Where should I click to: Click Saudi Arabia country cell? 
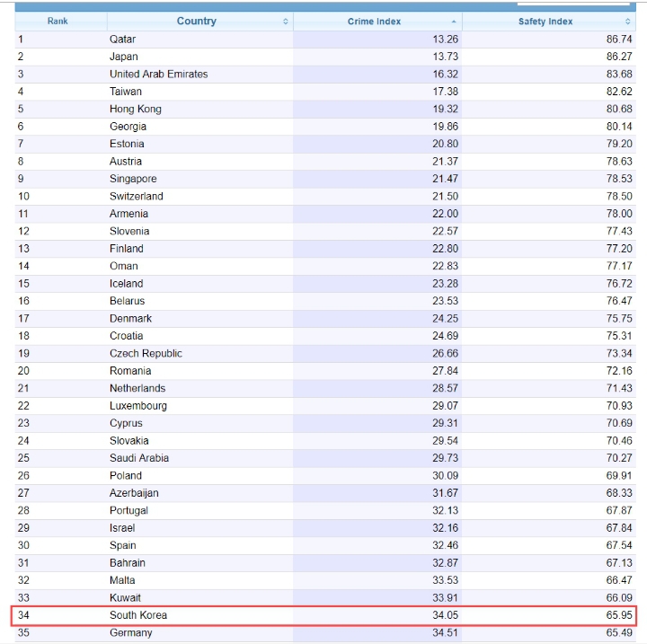[139, 457]
